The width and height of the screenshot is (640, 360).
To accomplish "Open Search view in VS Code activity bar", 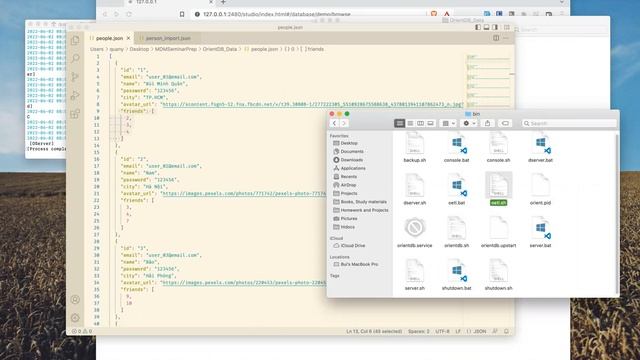I will tap(75, 58).
